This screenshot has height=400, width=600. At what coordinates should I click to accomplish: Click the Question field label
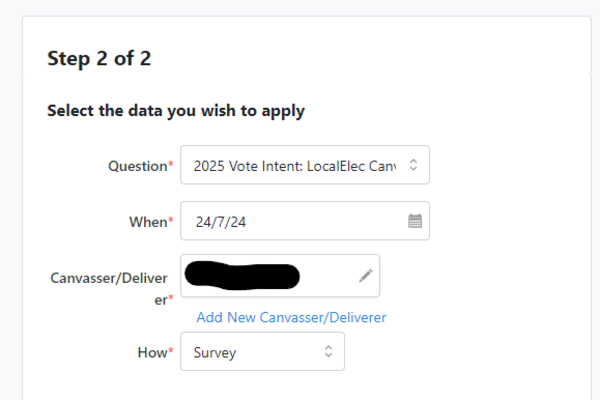137,166
